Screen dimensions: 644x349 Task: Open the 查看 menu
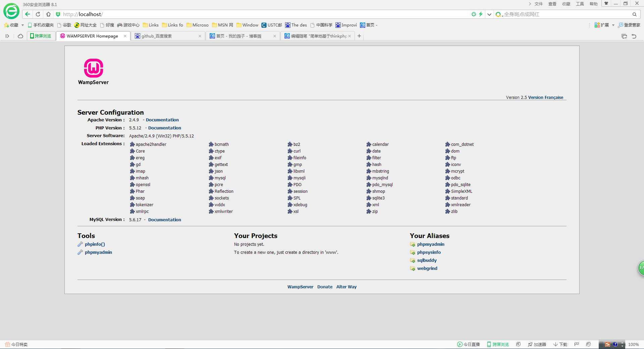[x=552, y=4]
